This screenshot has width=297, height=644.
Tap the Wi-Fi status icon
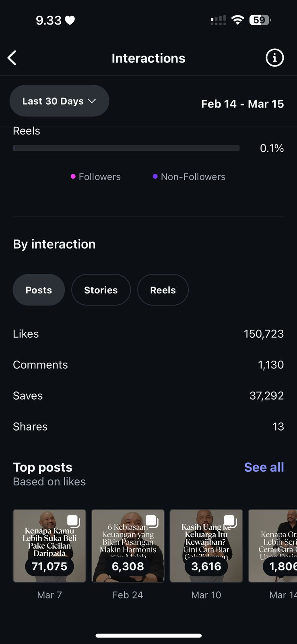coord(238,20)
